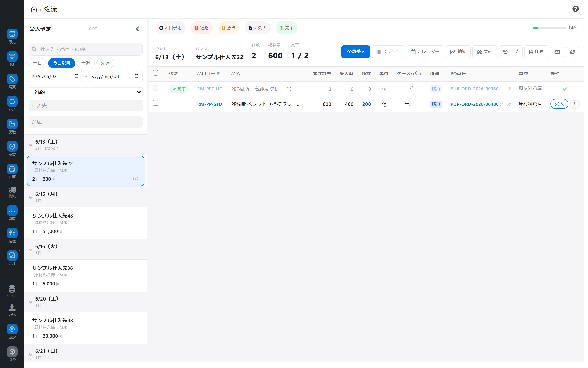This screenshot has height=368, width=588.
Task: Open the 外注 outsourcing module
Action: click(12, 104)
